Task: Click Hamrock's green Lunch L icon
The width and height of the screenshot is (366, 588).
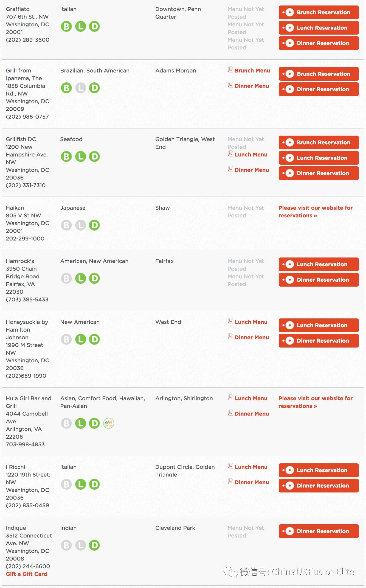Action: click(x=80, y=279)
